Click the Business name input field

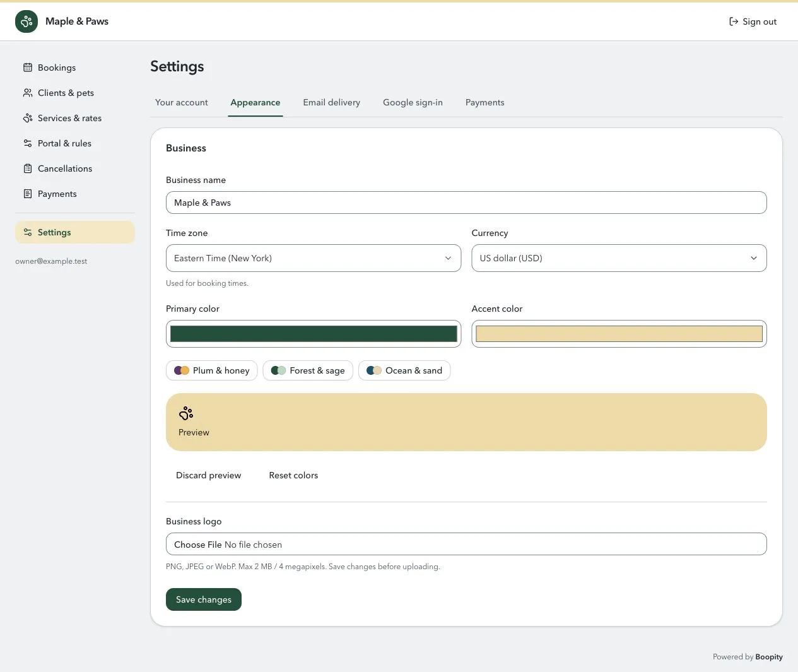click(x=466, y=203)
